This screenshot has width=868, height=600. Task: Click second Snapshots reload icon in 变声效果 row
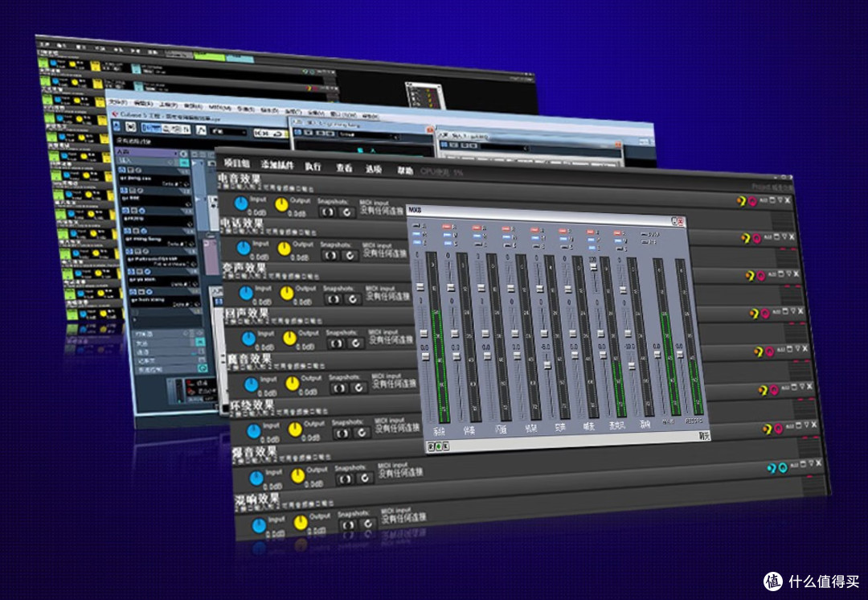[352, 299]
